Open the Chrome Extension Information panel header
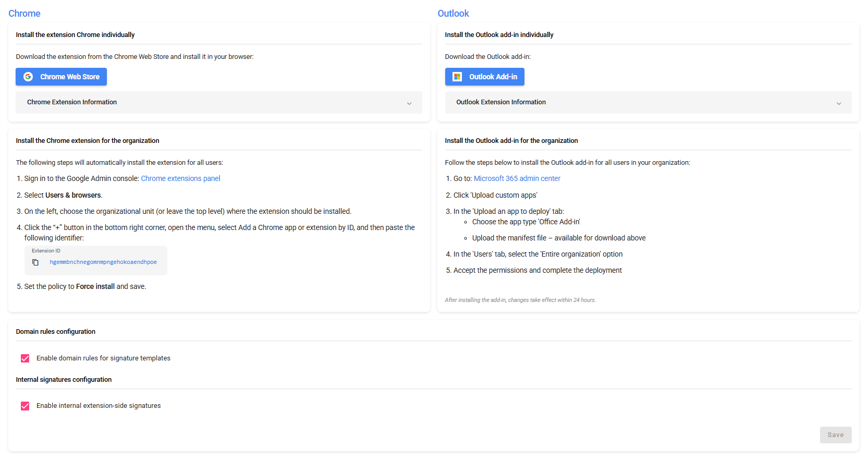Screen dimensions: 868x459 (219, 102)
